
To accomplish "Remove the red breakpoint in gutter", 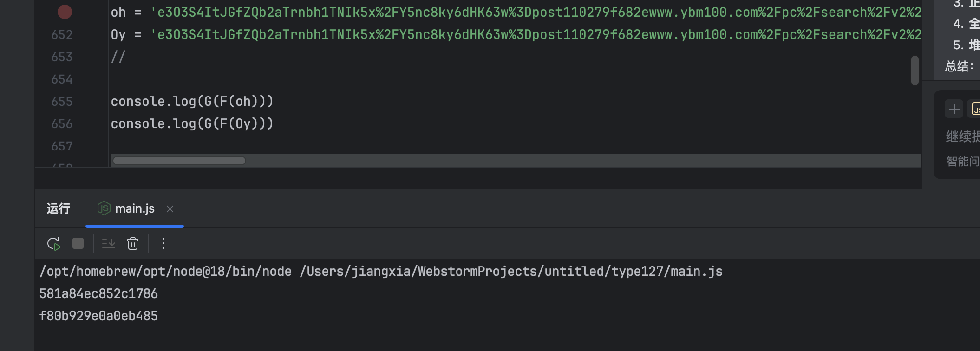I will click(x=65, y=12).
